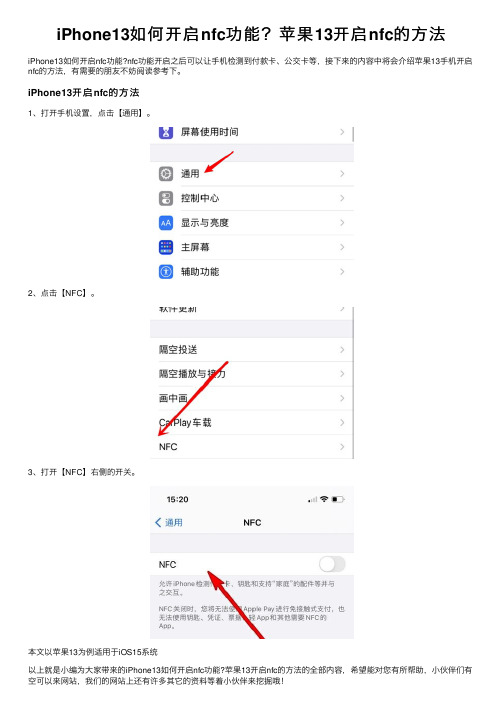Select the 画中画 menu item
The height and width of the screenshot is (713, 504).
252,398
